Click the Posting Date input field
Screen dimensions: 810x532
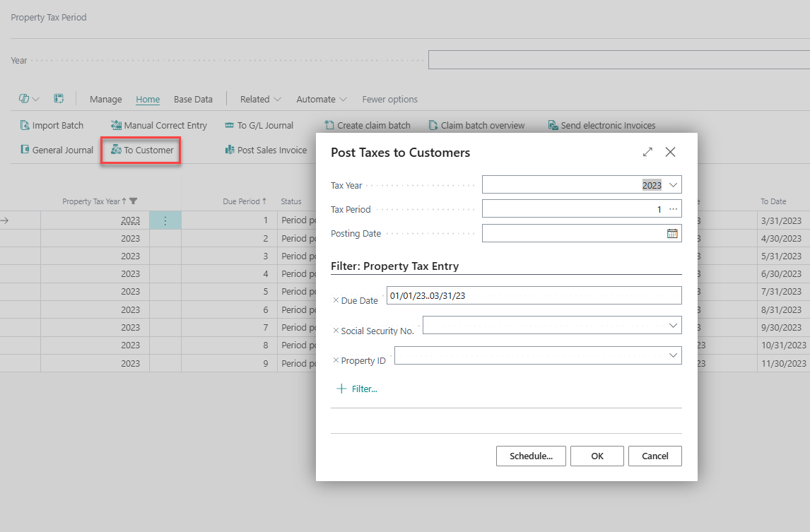click(582, 233)
